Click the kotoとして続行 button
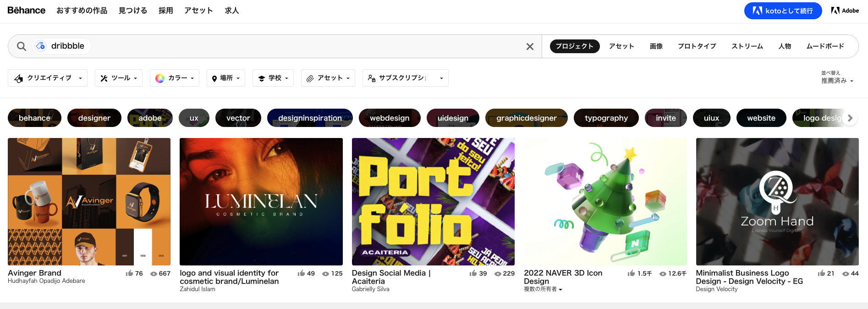The image size is (868, 309). pyautogui.click(x=783, y=11)
